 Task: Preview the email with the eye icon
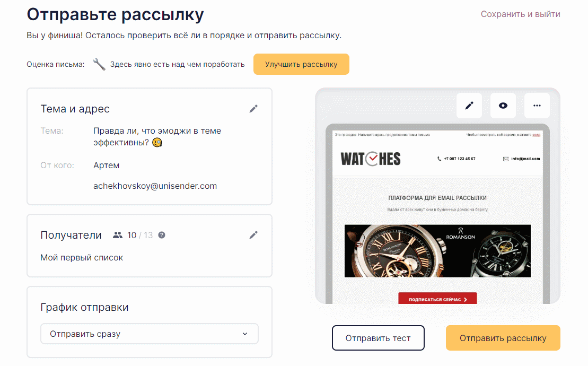503,106
